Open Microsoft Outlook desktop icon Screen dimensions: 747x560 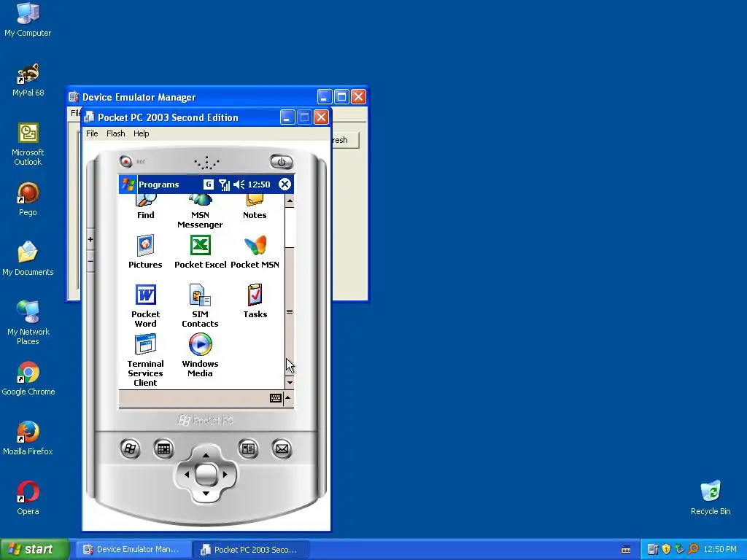click(x=28, y=144)
